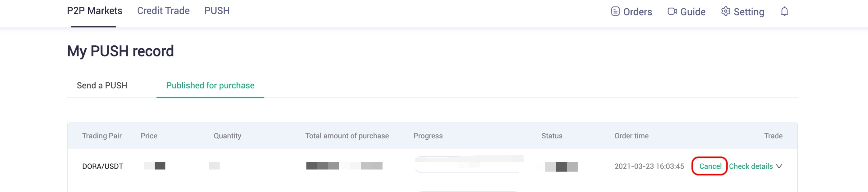Select the Send a PUSH tab

point(102,86)
